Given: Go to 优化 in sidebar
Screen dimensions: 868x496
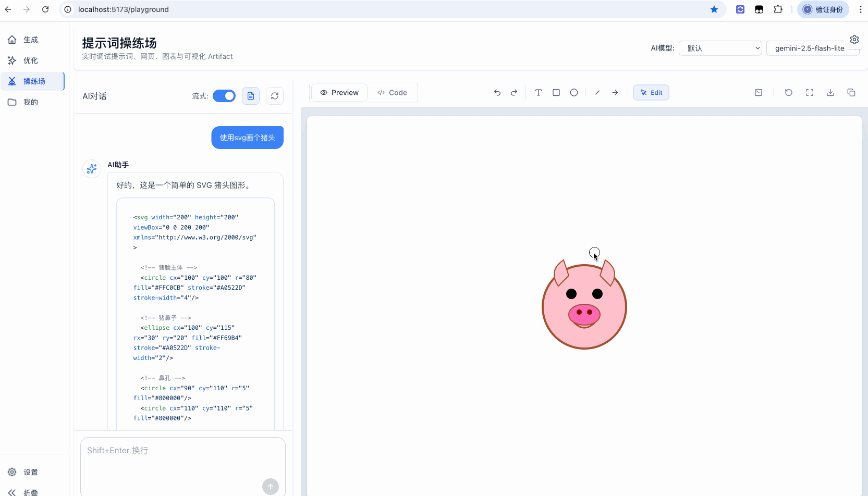Looking at the screenshot, I should (32, 60).
